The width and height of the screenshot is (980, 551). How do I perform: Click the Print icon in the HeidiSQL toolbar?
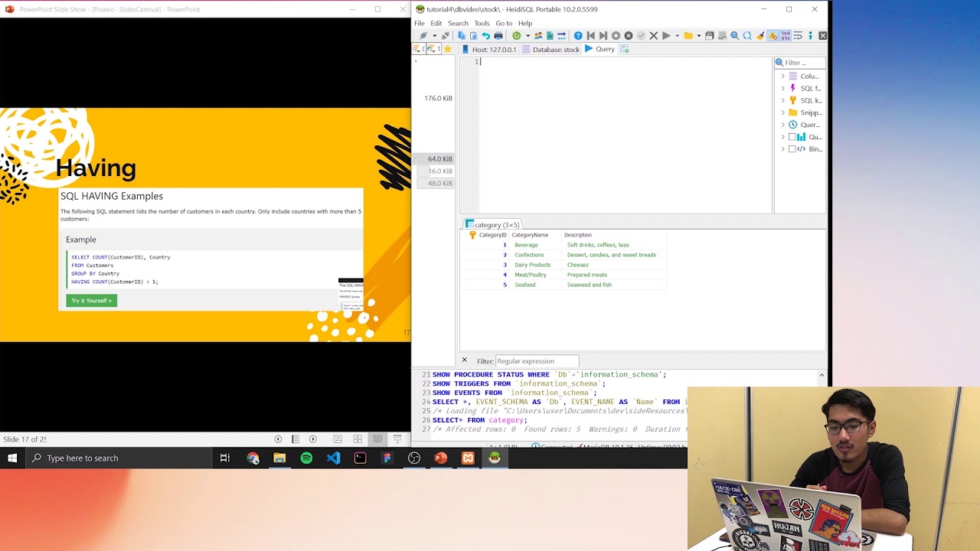498,36
